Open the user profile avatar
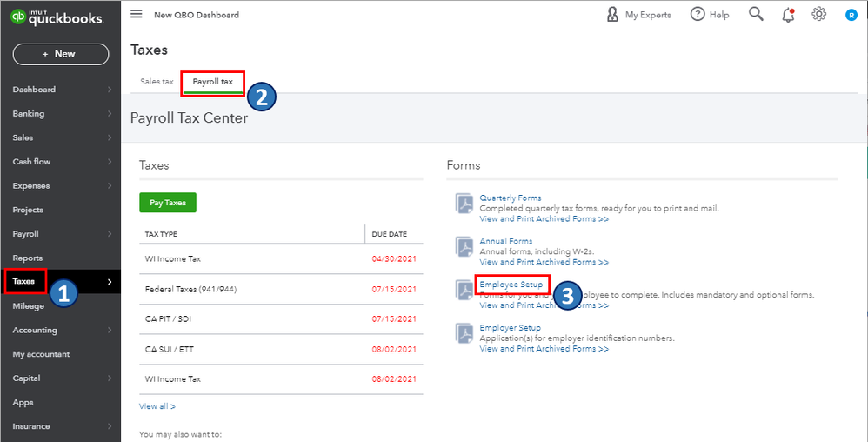The width and height of the screenshot is (868, 442). 851,15
